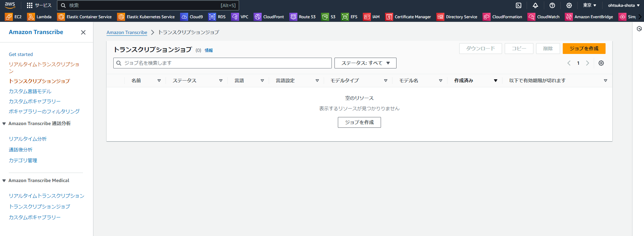Sort by ステータス column arrow
Image resolution: width=644 pixels, height=236 pixels.
point(221,81)
